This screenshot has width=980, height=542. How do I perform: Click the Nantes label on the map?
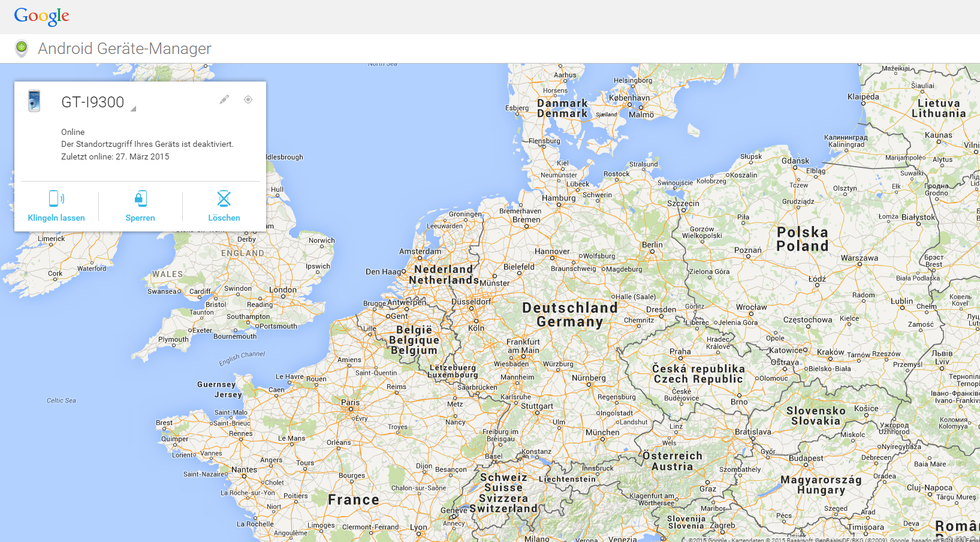(245, 469)
